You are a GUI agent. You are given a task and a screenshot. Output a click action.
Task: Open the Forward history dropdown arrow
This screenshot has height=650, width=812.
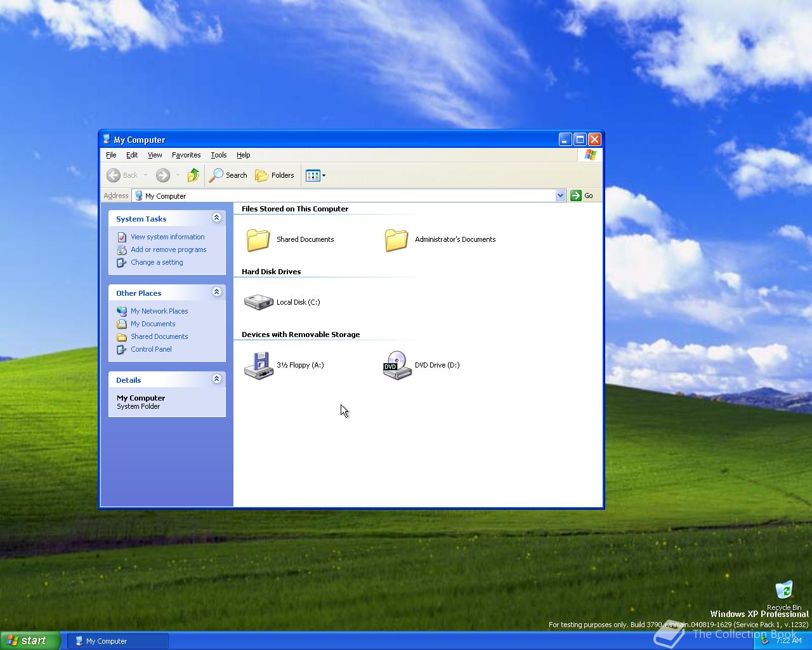click(x=178, y=175)
